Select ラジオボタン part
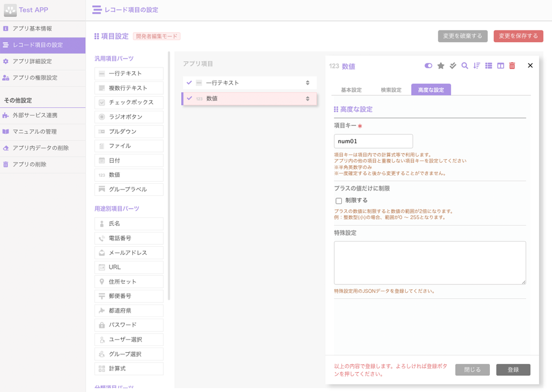552x392 pixels. [129, 117]
